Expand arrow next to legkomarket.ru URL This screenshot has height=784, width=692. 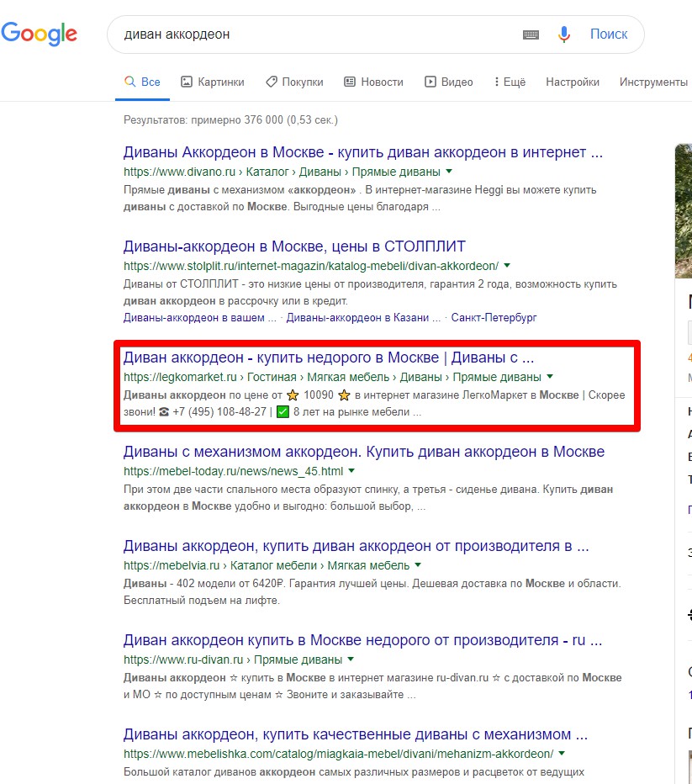click(x=550, y=377)
